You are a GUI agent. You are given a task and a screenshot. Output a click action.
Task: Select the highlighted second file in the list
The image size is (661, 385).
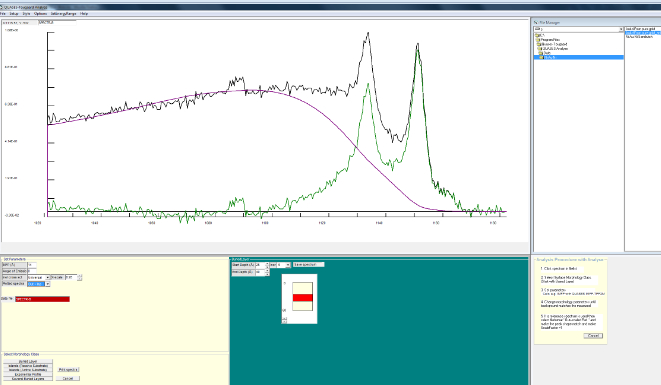[643, 33]
